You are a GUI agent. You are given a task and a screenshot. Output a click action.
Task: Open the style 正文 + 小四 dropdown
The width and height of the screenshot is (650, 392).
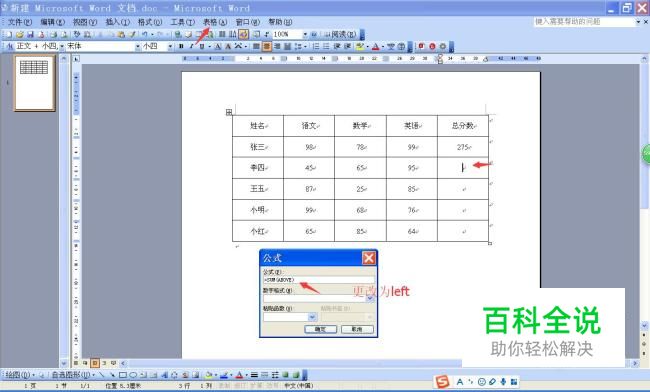62,46
